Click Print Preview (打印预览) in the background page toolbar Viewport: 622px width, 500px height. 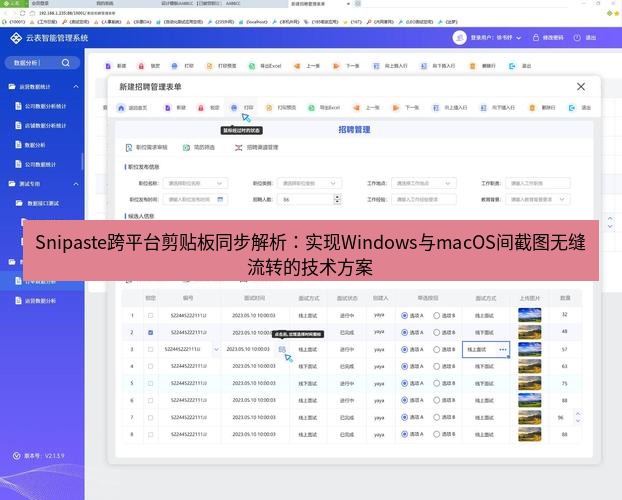coord(221,66)
